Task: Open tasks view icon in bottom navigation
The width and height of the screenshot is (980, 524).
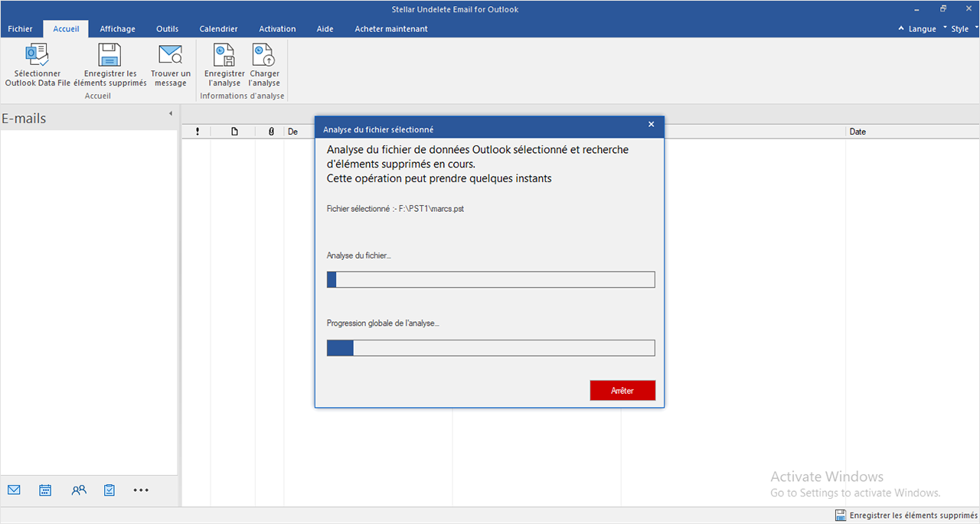Action: [109, 490]
